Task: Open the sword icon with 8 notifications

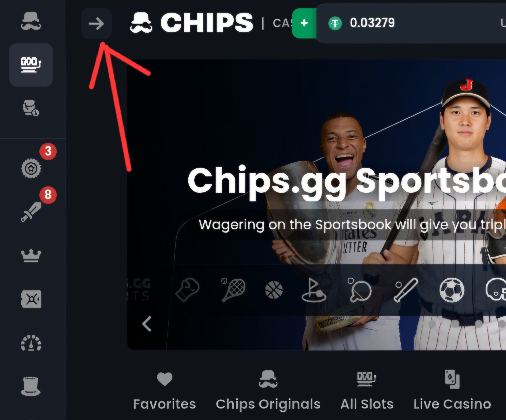Action: (x=31, y=212)
